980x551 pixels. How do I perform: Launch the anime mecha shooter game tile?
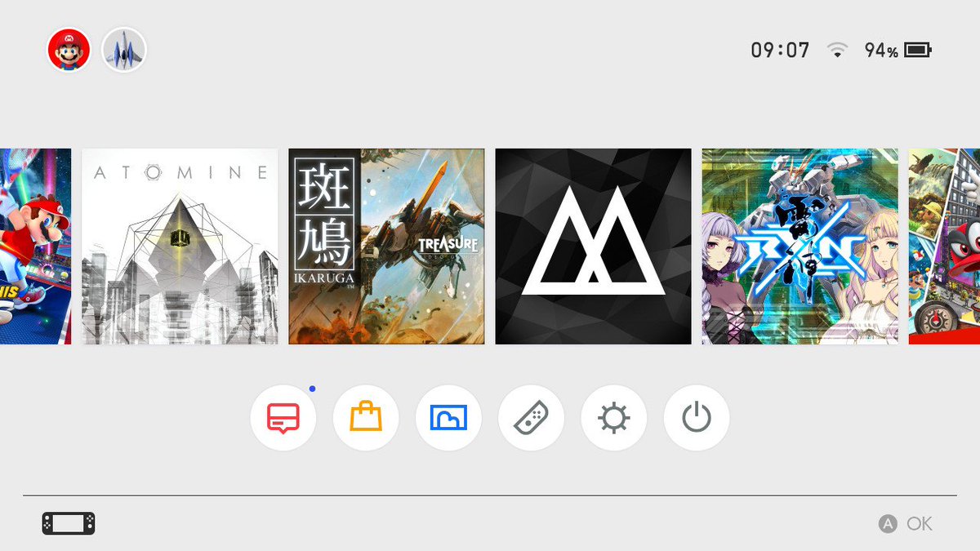pos(800,247)
